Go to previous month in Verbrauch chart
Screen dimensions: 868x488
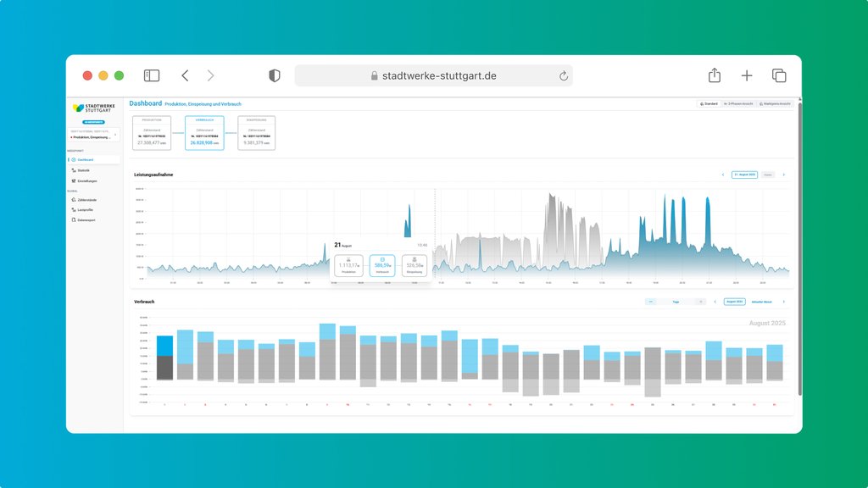[715, 302]
